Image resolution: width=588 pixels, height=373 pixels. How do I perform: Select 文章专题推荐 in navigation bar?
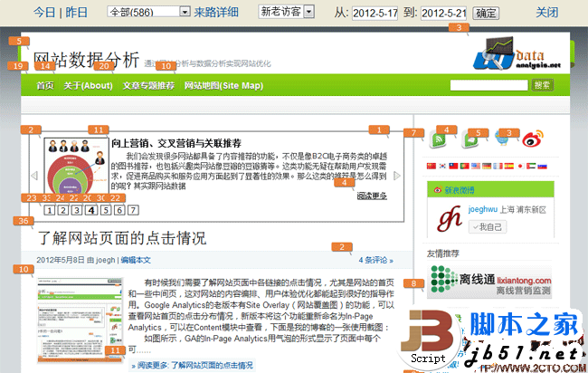pos(148,85)
